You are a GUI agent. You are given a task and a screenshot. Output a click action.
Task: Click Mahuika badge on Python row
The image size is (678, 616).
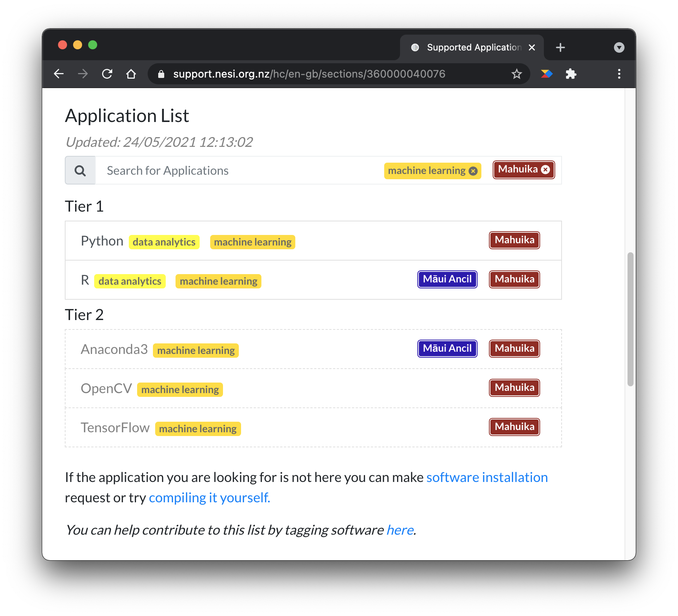coord(515,240)
